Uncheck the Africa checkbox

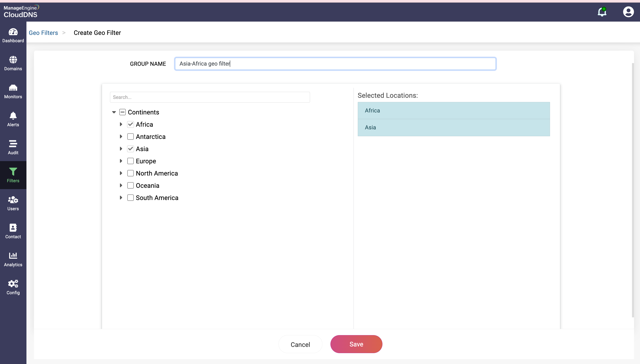pos(130,124)
